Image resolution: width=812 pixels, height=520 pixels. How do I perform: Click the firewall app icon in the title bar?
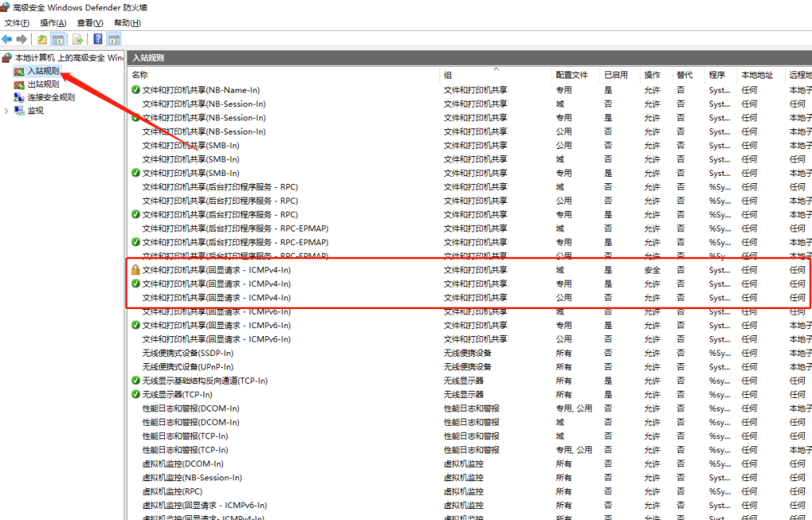point(6,6)
